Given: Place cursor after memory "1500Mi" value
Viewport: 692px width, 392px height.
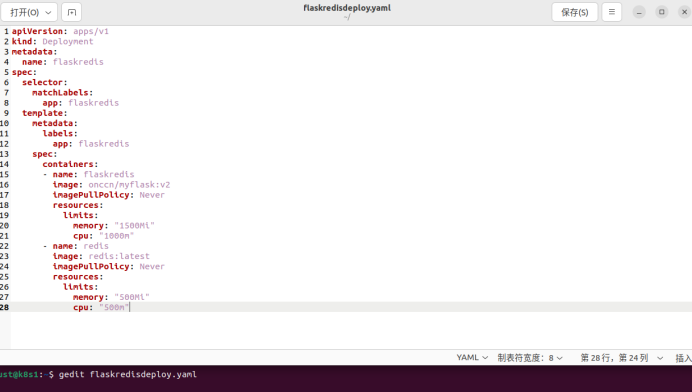Looking at the screenshot, I should [155, 226].
